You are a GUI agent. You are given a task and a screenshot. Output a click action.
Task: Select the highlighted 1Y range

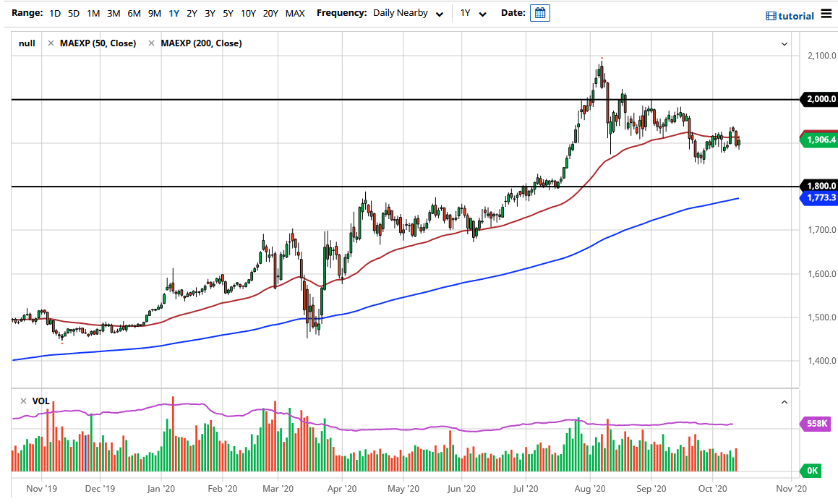tap(174, 13)
